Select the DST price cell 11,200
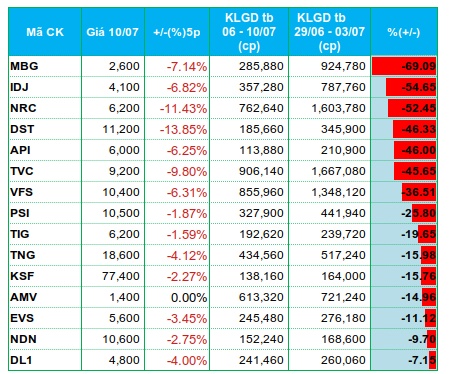Viewport: 451px width, 374px height. pos(121,129)
